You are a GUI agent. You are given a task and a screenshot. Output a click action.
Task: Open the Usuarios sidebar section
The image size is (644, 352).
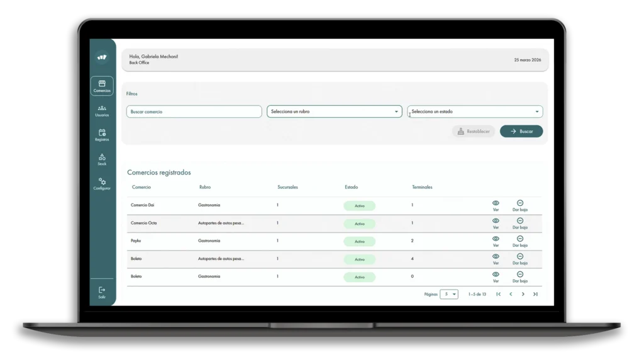[x=102, y=111]
